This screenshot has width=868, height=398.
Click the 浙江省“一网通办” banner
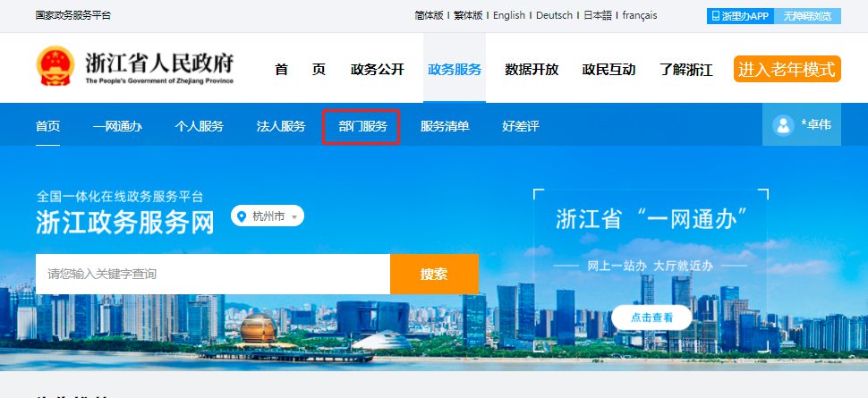pos(651,271)
